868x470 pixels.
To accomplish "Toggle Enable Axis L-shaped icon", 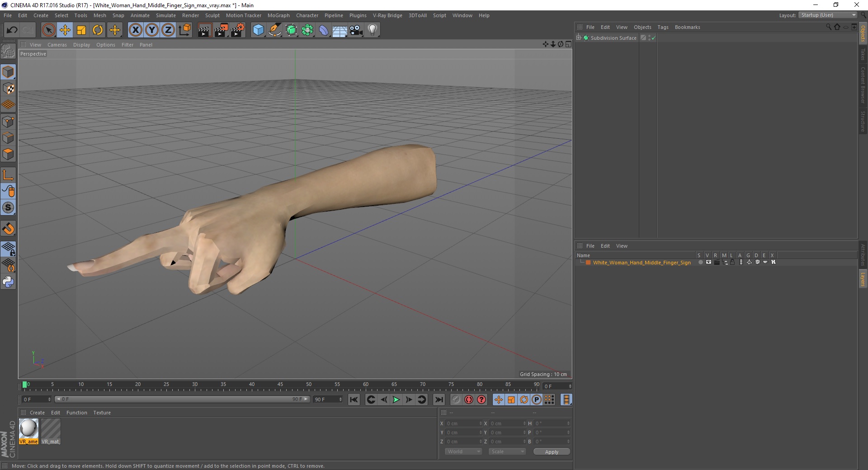I will [x=8, y=175].
